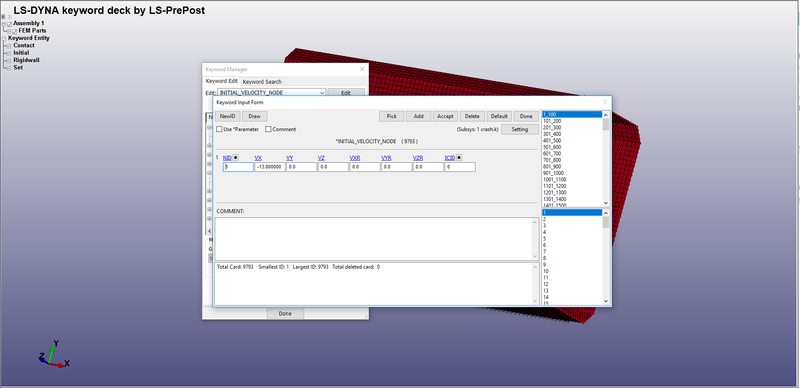Select range 1_100 in the ID range list
The width and height of the screenshot is (800, 388).
(572, 114)
